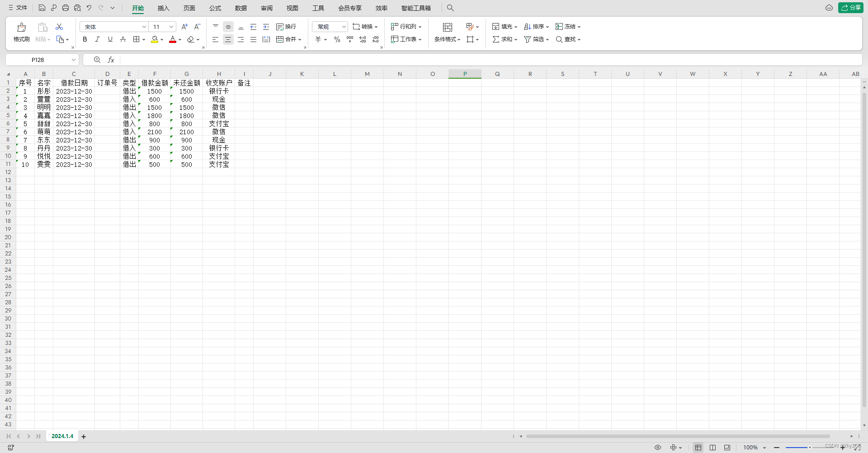Open the zoom percentage dropdown arrow
This screenshot has width=868, height=453.
(x=764, y=448)
